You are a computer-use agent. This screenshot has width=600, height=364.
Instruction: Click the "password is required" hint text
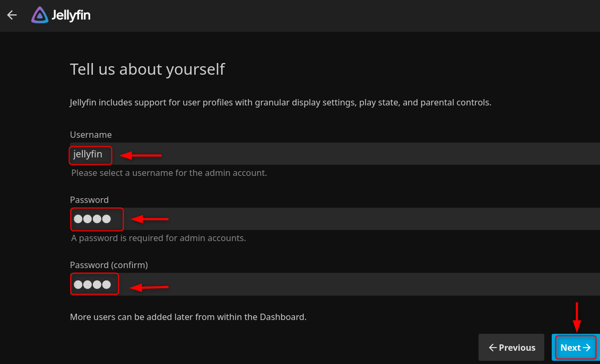point(159,238)
